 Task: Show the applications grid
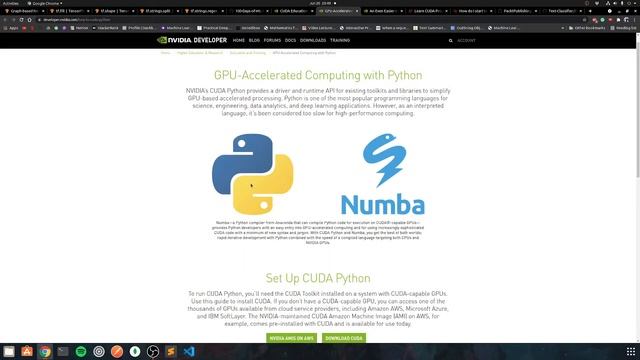coord(631,351)
